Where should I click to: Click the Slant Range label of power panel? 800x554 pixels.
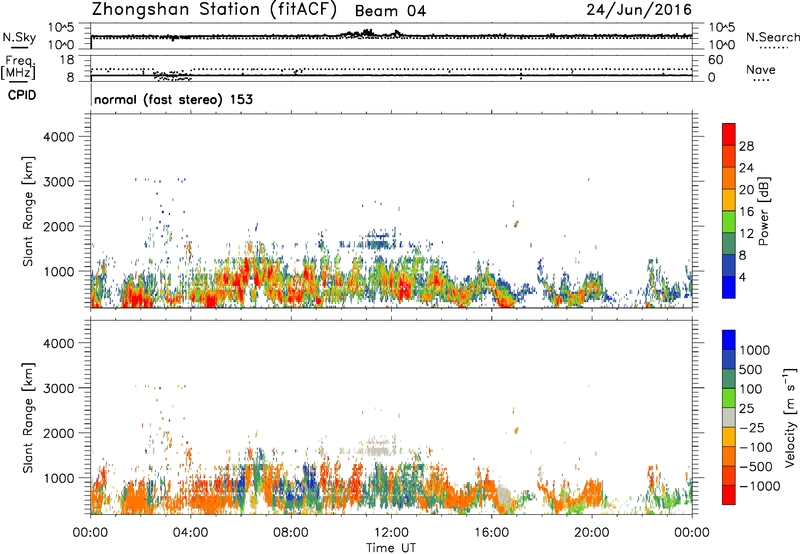28,211
